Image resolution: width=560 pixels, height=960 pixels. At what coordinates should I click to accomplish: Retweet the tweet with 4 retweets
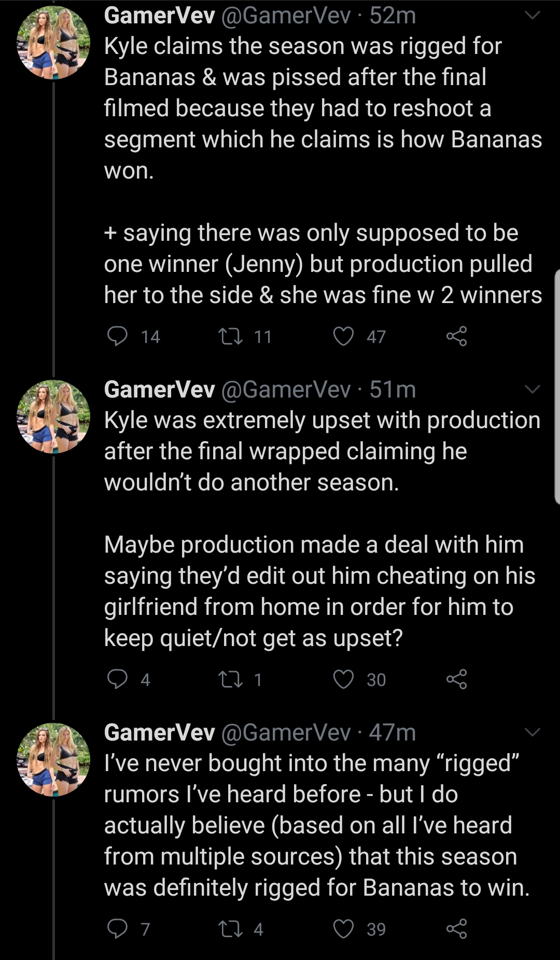click(231, 929)
